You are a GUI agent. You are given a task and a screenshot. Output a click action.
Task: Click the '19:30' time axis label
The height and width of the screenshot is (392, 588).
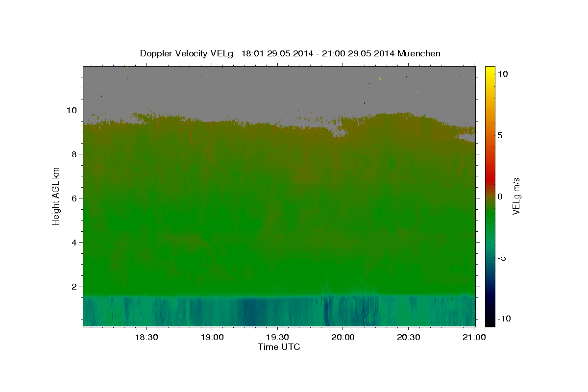click(x=277, y=337)
